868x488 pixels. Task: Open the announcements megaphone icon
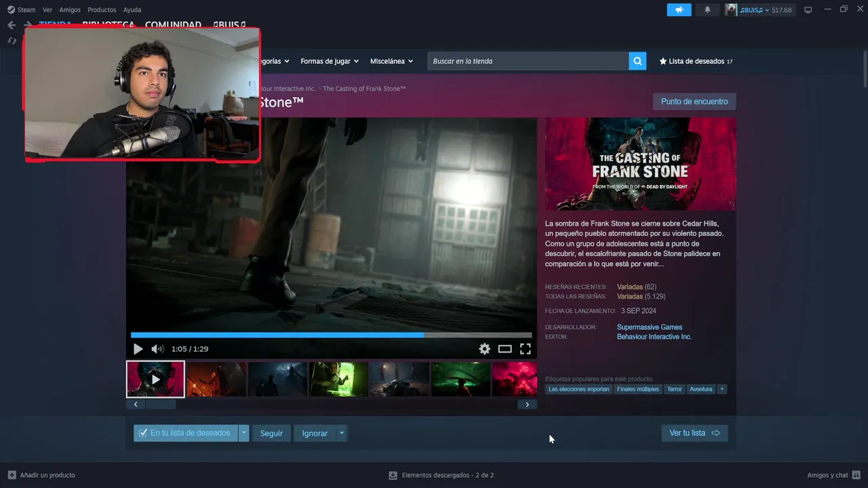pyautogui.click(x=679, y=10)
